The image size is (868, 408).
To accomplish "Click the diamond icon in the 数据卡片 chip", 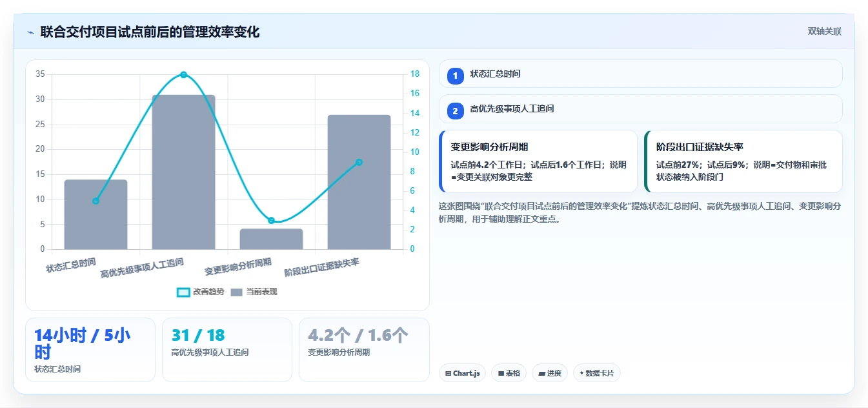I will [581, 373].
